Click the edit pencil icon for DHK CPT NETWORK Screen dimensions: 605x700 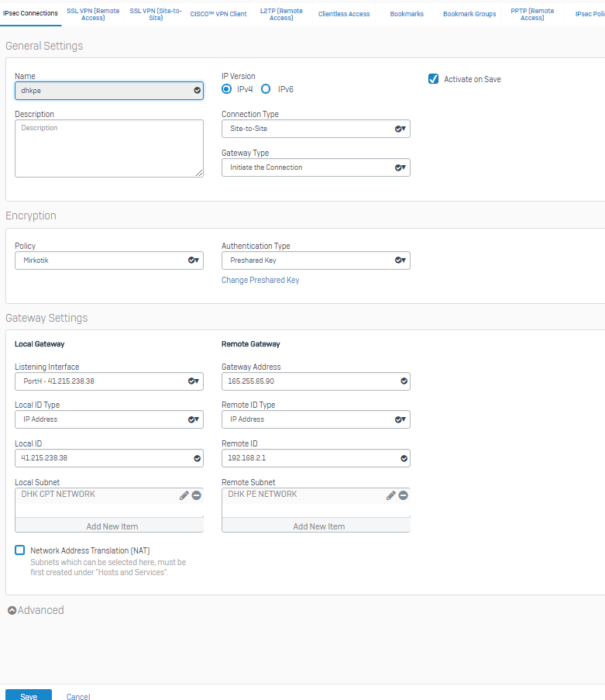[184, 495]
